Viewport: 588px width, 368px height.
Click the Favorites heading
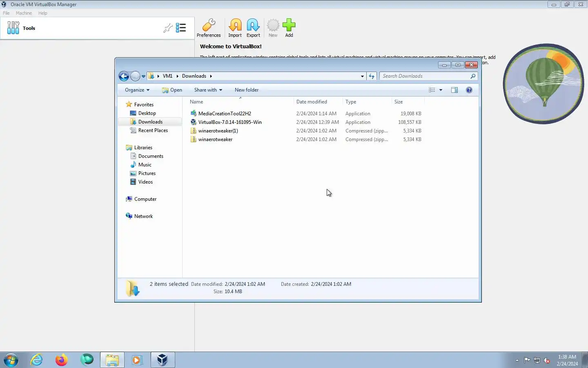[x=144, y=105]
